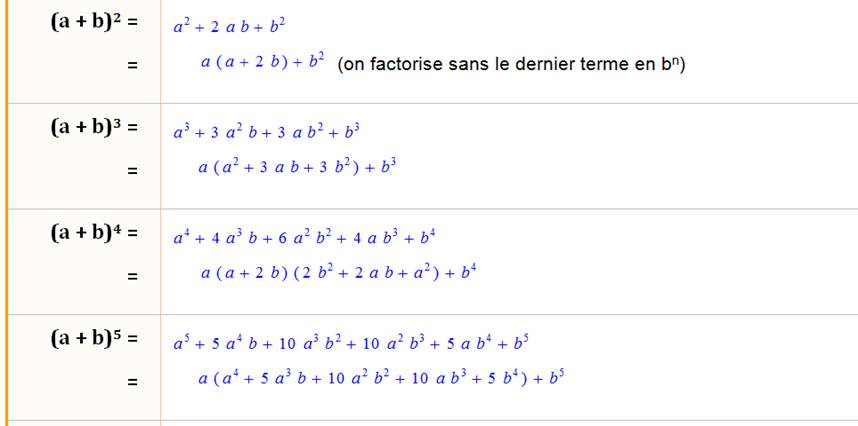Click the note "on factorise sans le dernier terme"

point(511,64)
